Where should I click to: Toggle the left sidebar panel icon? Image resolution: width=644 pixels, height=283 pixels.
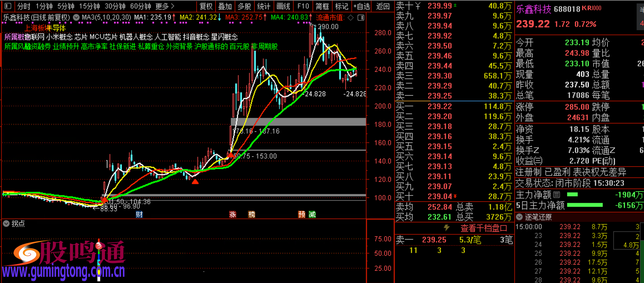click(8, 6)
